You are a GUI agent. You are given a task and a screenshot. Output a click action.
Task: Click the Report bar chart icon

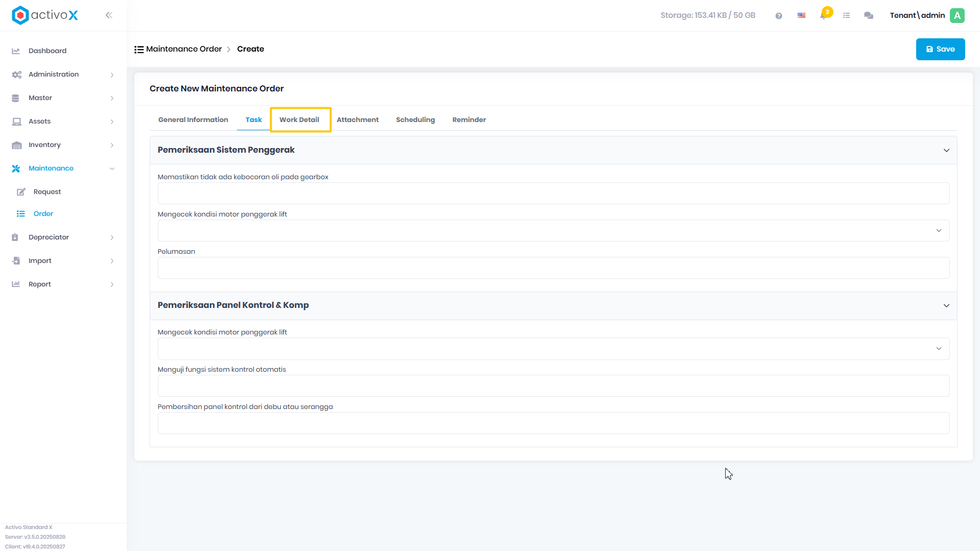pyautogui.click(x=16, y=284)
